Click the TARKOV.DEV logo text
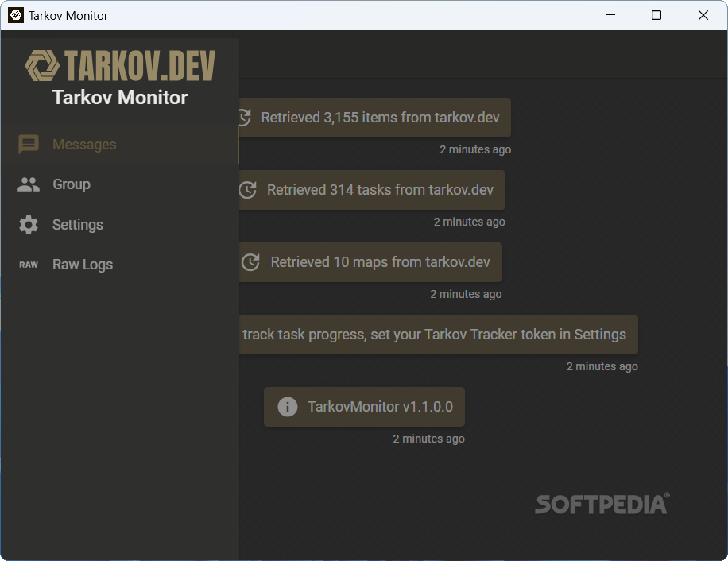Screen dimensions: 728x561 pos(140,65)
